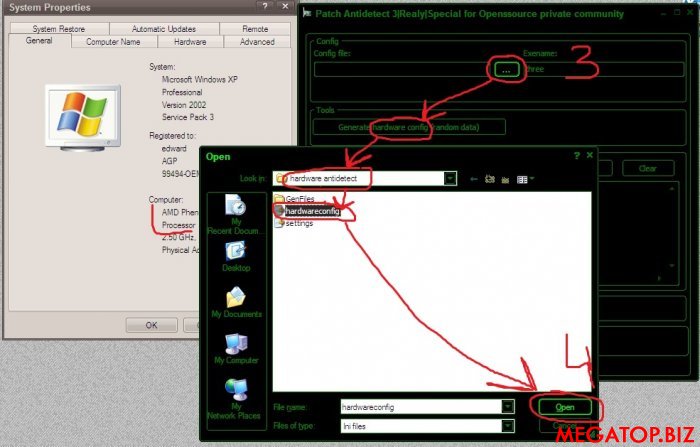Click the Clear button in the Patch window
This screenshot has height=447, width=700.
[647, 168]
